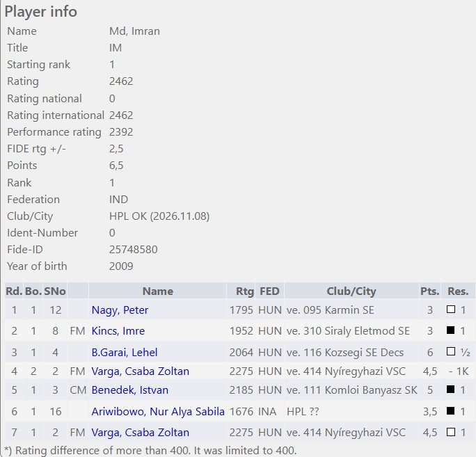Viewport: 476px width, 457px height.
Task: Click the Club/City column header
Action: [x=351, y=291]
